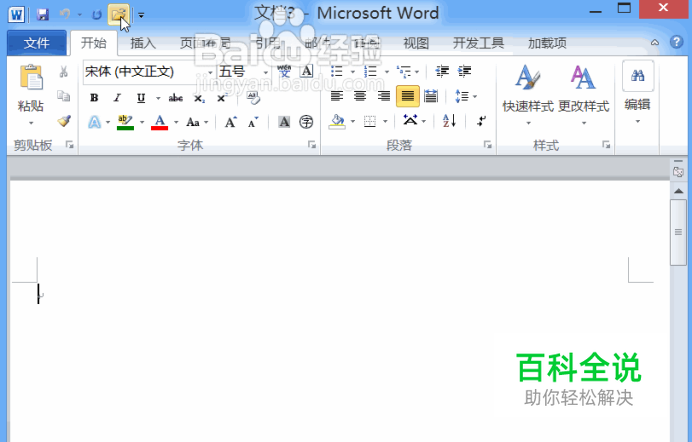Open Customize Quick Access Toolbar dropdown
Screen dimensions: 692x442
pyautogui.click(x=141, y=15)
